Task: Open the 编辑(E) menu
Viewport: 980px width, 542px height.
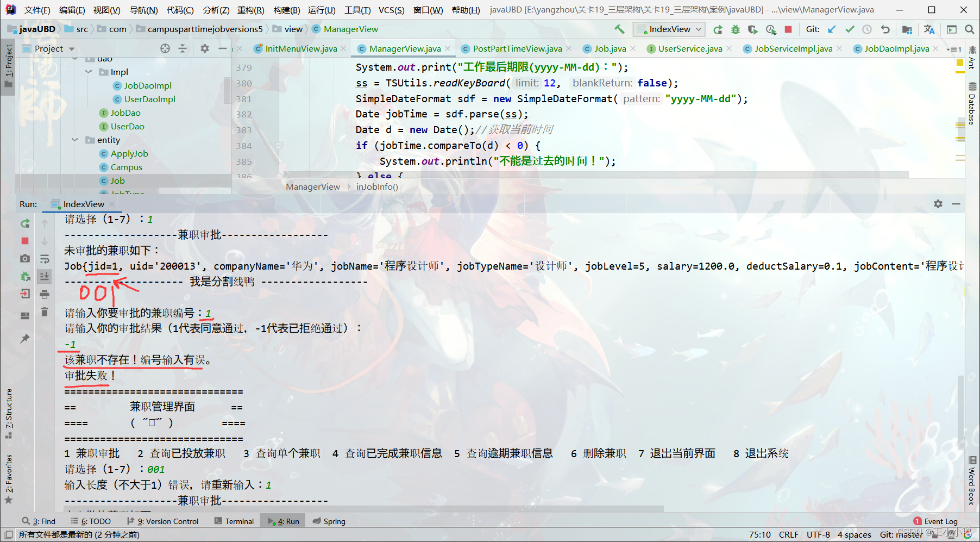Action: pos(72,10)
